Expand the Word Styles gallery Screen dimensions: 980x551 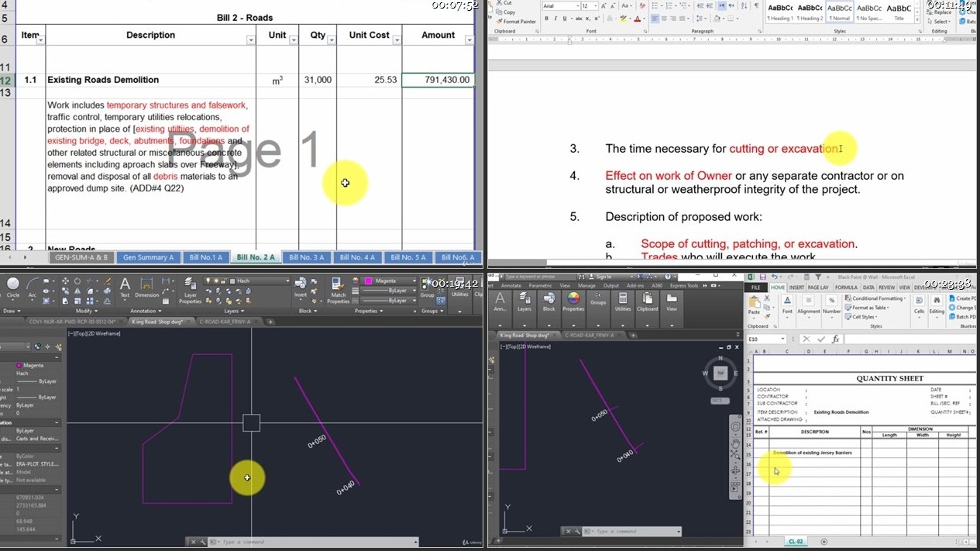pyautogui.click(x=919, y=18)
